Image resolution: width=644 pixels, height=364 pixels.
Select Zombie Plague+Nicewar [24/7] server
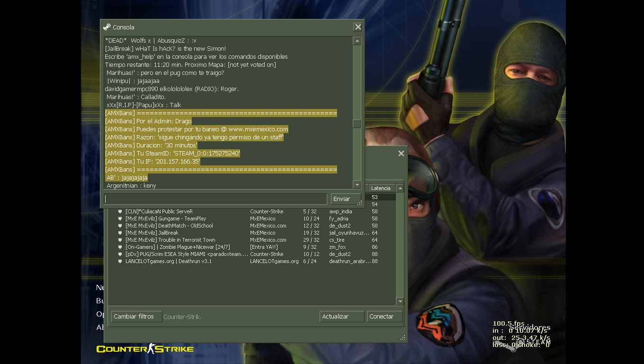[x=252, y=247]
